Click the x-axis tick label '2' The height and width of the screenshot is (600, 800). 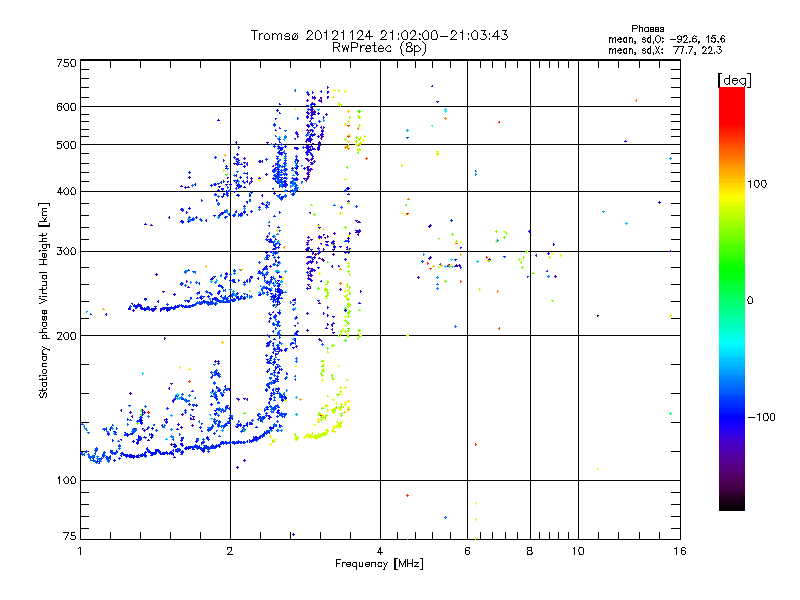(x=230, y=551)
